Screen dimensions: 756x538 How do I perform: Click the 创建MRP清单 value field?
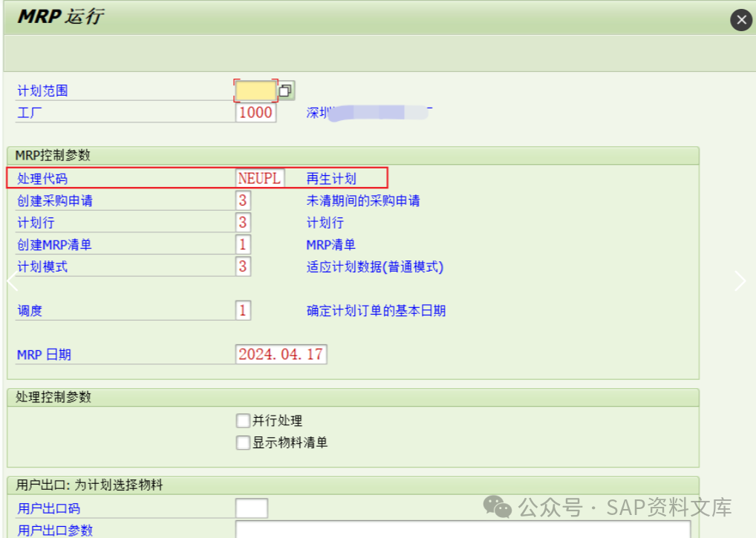243,243
